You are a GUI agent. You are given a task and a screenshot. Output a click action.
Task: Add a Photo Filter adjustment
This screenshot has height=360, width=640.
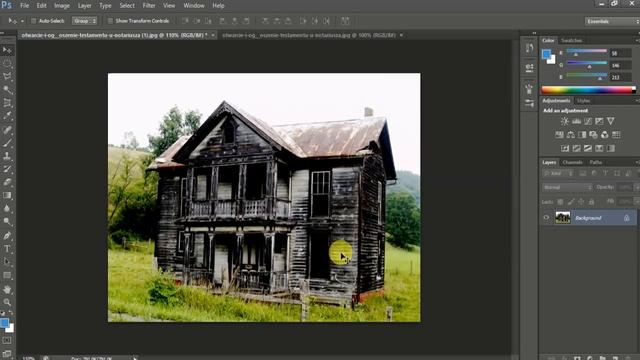pos(593,135)
